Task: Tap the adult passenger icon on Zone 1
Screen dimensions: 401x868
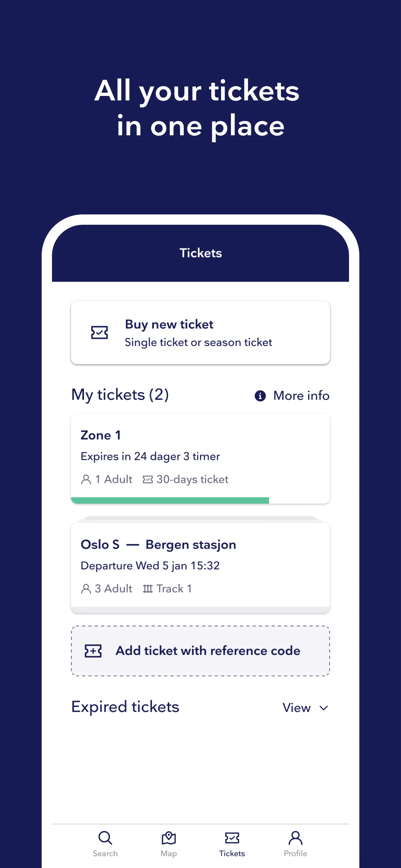Action: [86, 480]
